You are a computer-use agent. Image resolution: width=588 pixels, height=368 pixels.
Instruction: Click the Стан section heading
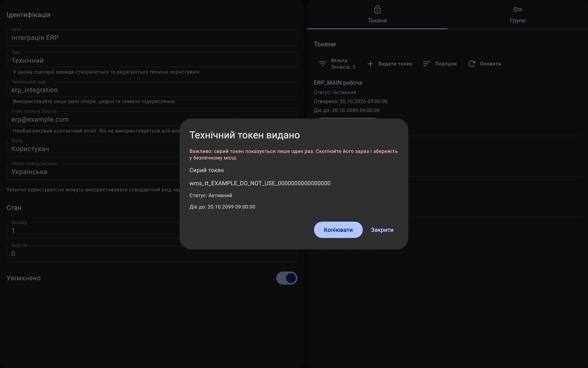14,208
